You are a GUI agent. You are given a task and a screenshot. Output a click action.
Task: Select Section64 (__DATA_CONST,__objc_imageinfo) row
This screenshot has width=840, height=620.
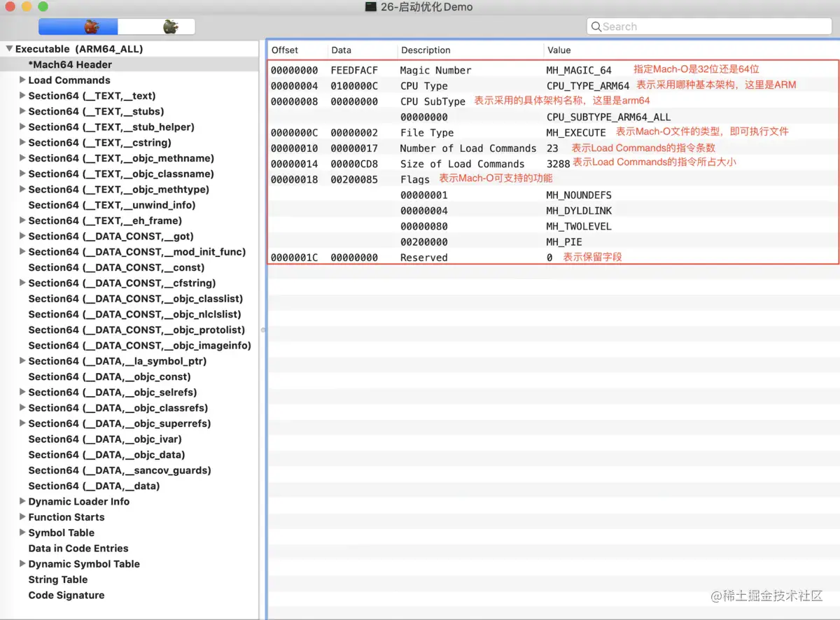[x=129, y=346]
